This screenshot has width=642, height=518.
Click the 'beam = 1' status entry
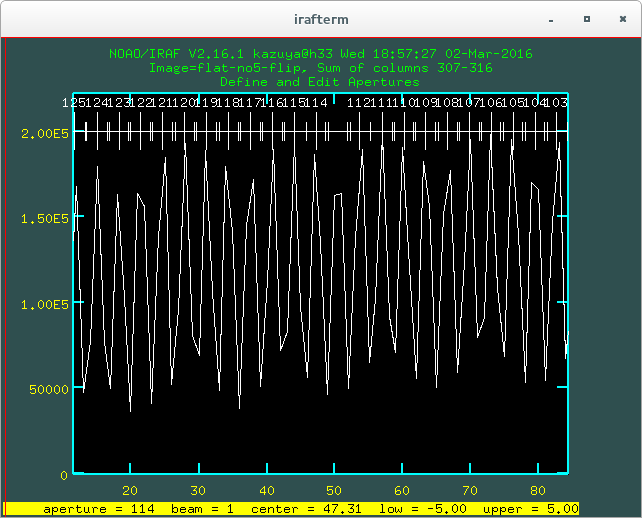point(203,509)
